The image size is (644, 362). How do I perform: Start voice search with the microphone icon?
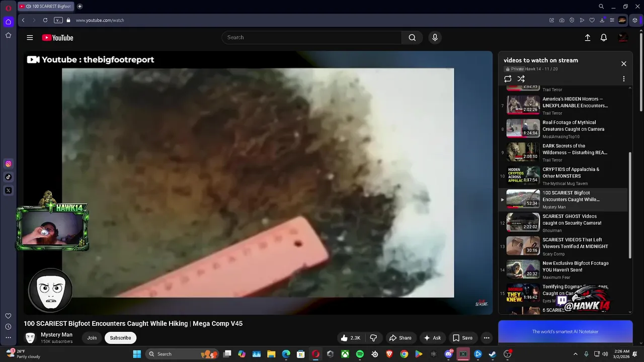click(x=435, y=38)
